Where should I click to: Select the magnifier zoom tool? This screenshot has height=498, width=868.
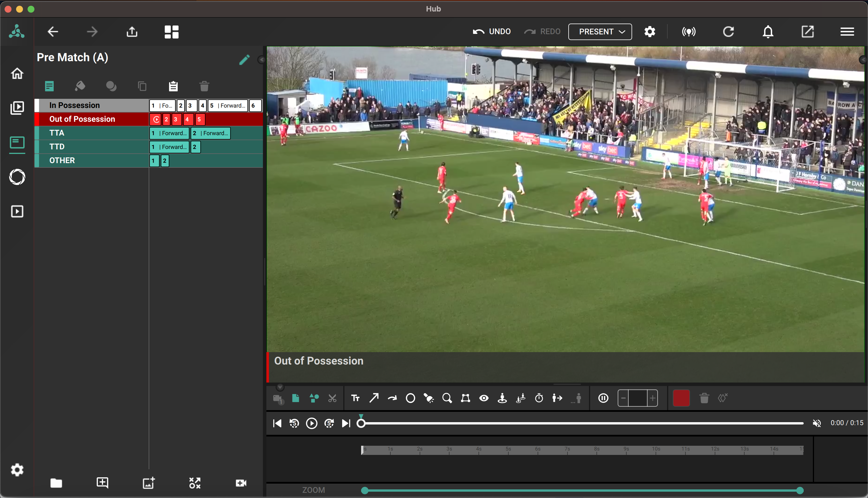(x=447, y=398)
